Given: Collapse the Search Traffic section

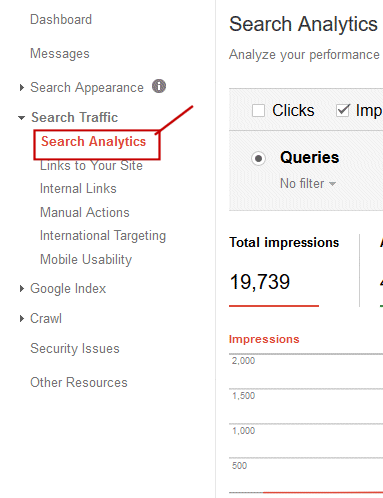Looking at the screenshot, I should click(22, 118).
